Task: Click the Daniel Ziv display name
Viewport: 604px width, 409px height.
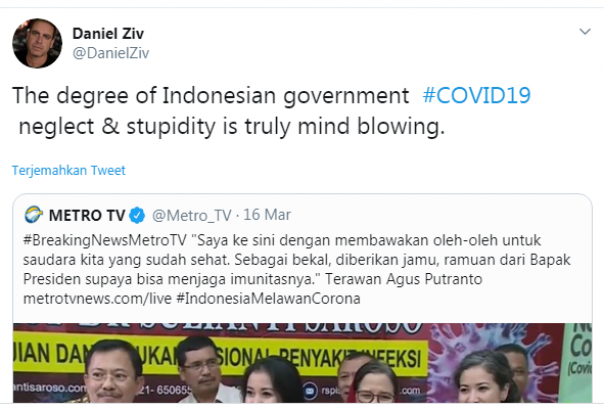Action: (x=108, y=34)
